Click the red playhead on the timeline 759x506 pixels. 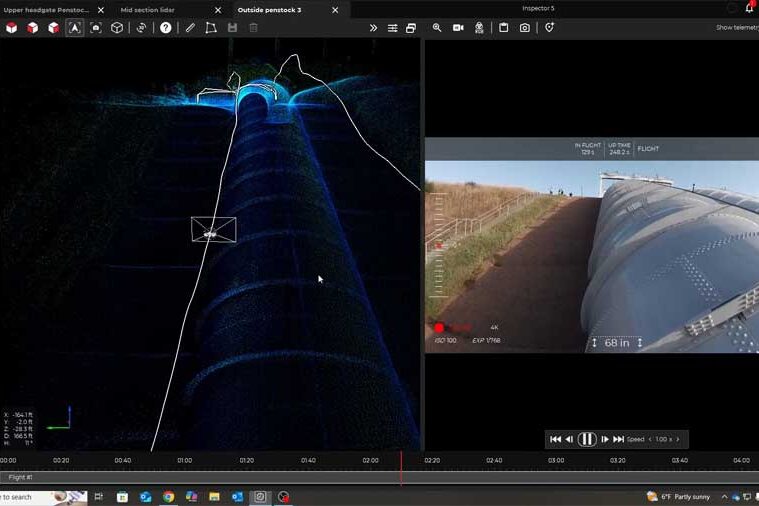click(x=401, y=467)
